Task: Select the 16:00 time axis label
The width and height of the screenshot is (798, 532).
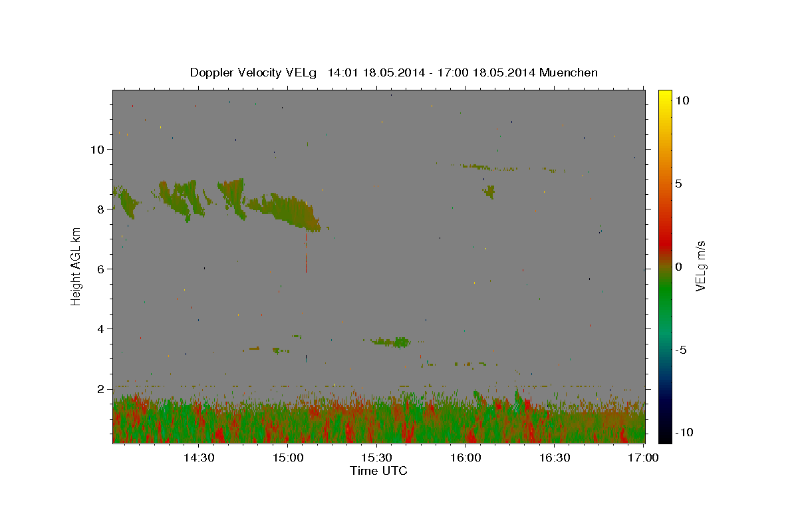Action: (x=465, y=458)
